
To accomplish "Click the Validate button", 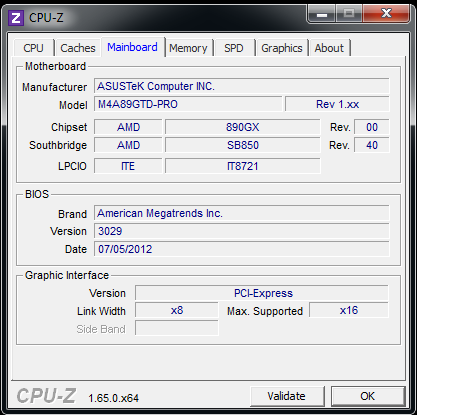I will click(287, 396).
